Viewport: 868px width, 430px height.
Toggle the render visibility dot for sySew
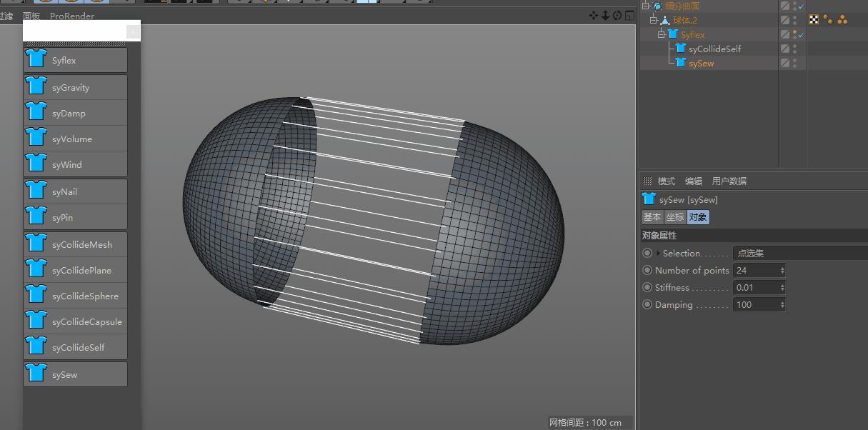click(795, 64)
